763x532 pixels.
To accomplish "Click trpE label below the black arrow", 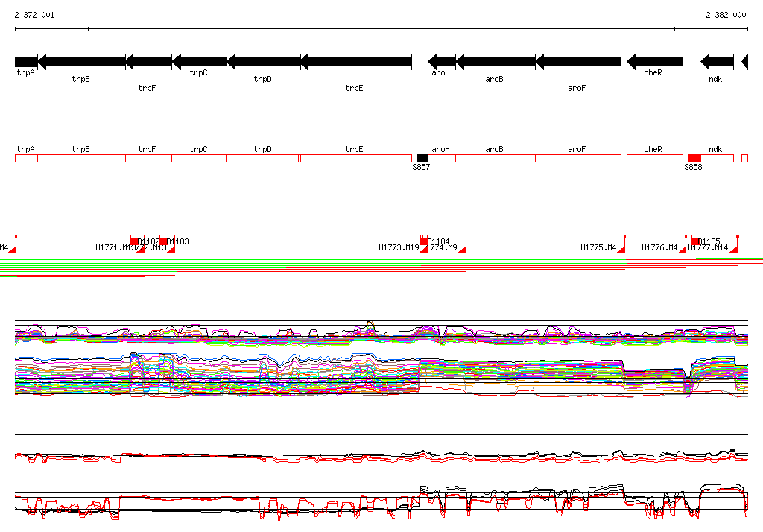I will point(354,88).
